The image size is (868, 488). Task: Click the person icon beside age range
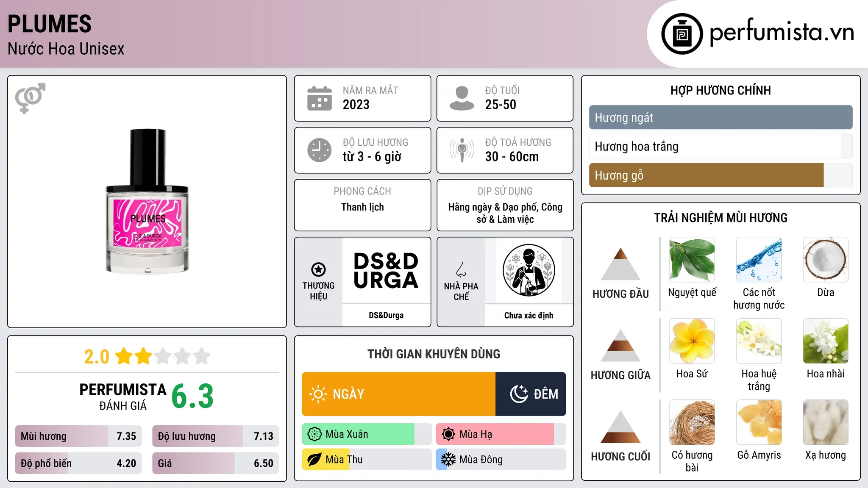pos(462,98)
